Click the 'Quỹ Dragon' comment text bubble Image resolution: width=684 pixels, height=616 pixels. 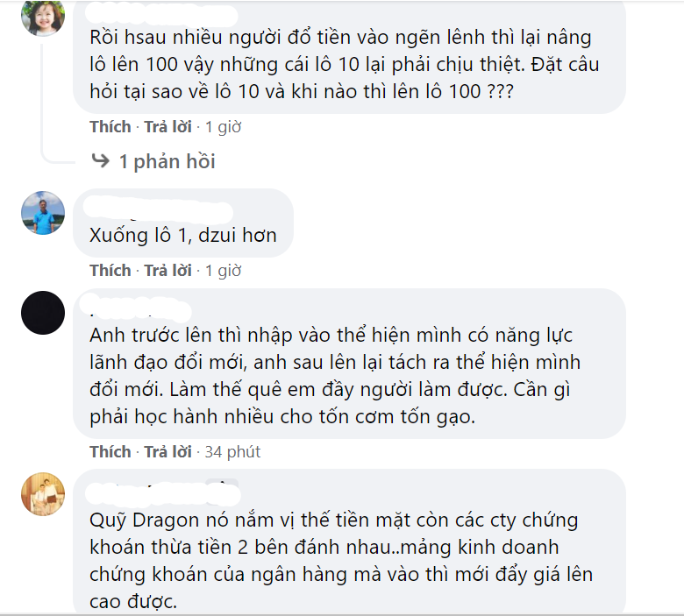pyautogui.click(x=349, y=542)
